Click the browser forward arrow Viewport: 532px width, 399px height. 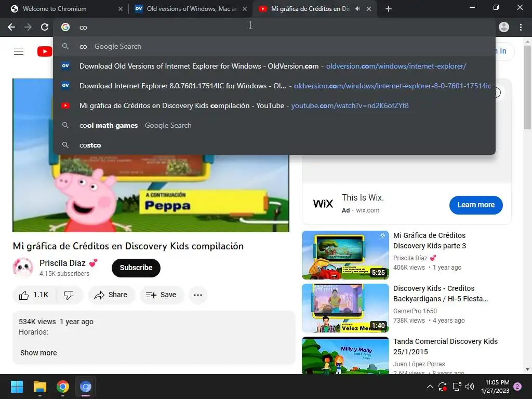pos(28,27)
